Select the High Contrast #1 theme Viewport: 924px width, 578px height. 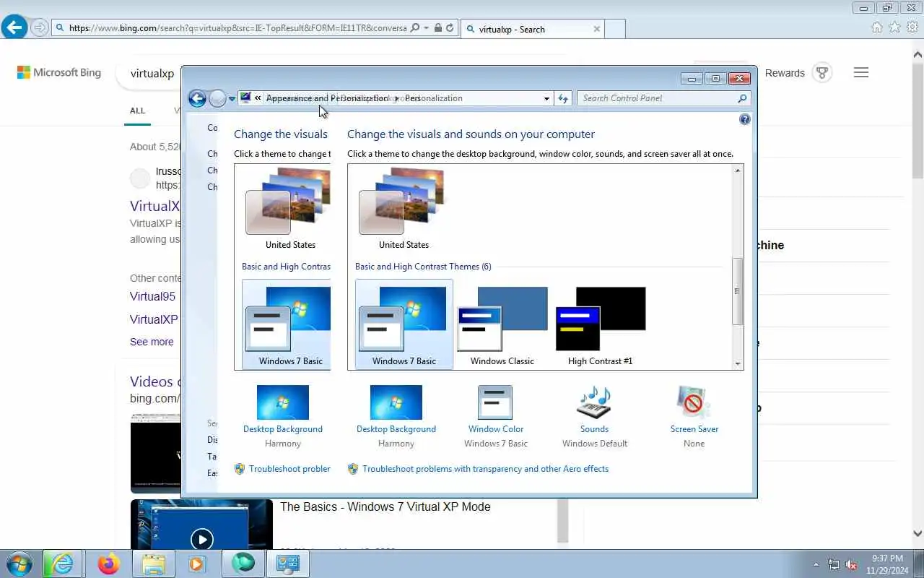tap(601, 326)
